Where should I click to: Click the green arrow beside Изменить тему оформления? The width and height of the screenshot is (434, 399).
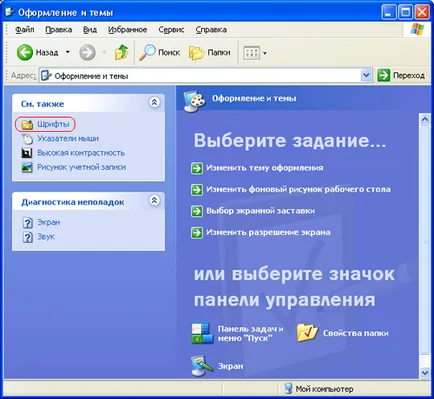(x=197, y=168)
